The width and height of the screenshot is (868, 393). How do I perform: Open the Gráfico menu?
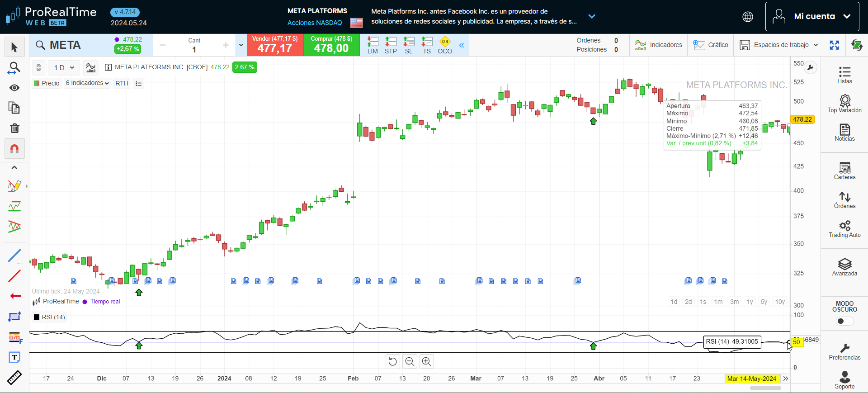pyautogui.click(x=711, y=45)
